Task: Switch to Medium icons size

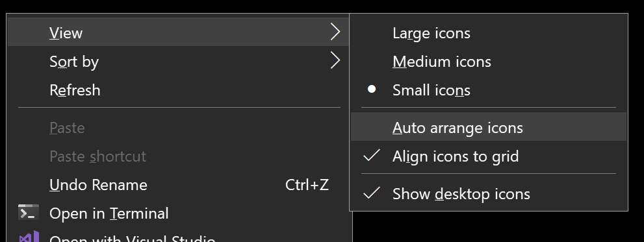Action: coord(488,62)
